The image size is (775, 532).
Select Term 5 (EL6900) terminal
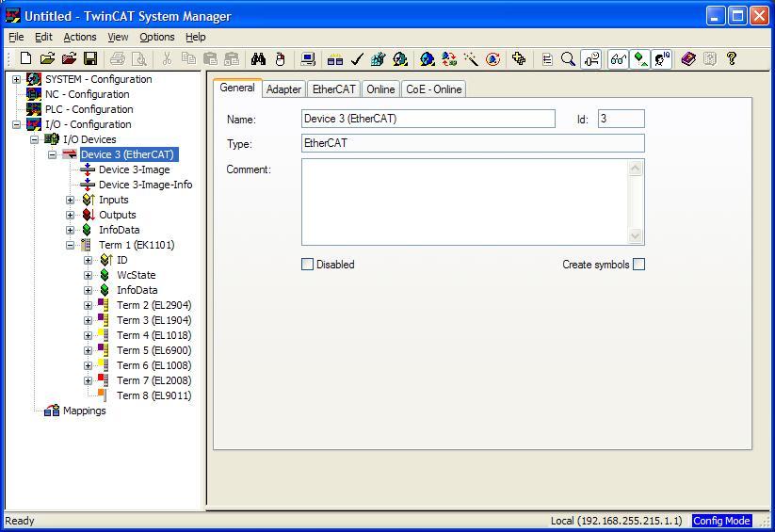(x=153, y=350)
